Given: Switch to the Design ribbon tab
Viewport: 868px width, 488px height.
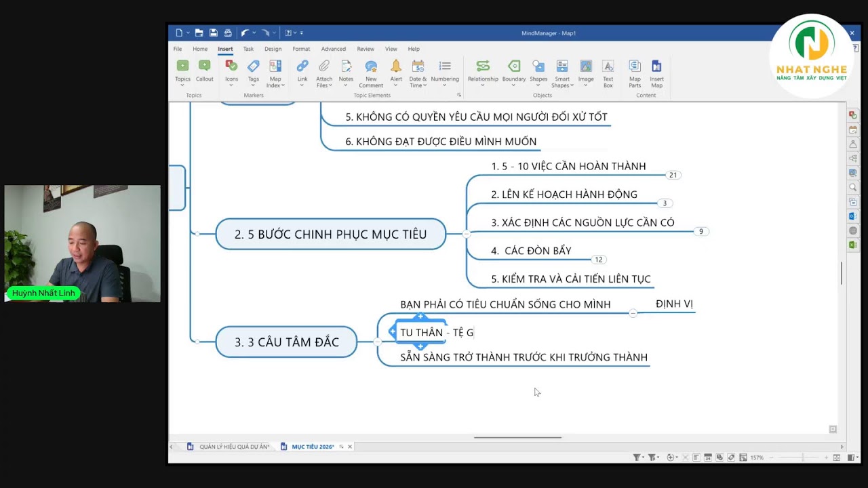Looking at the screenshot, I should click(273, 49).
